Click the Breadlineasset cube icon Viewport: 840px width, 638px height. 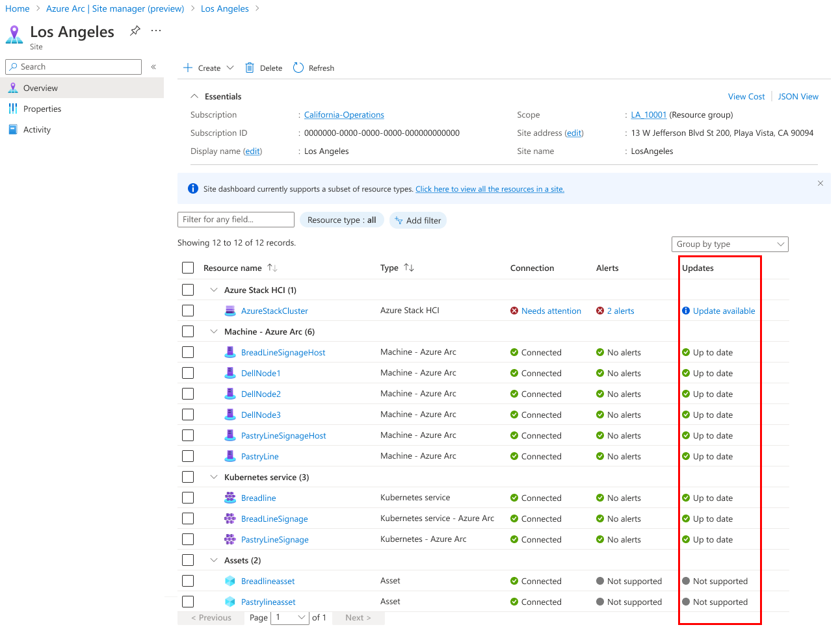(x=230, y=581)
